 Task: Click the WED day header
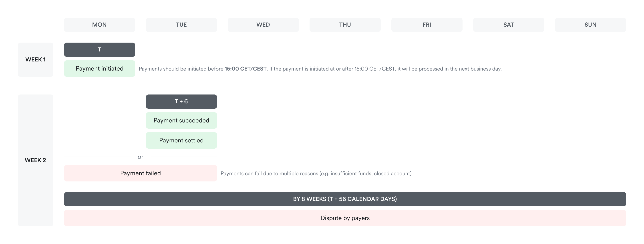pos(263,25)
